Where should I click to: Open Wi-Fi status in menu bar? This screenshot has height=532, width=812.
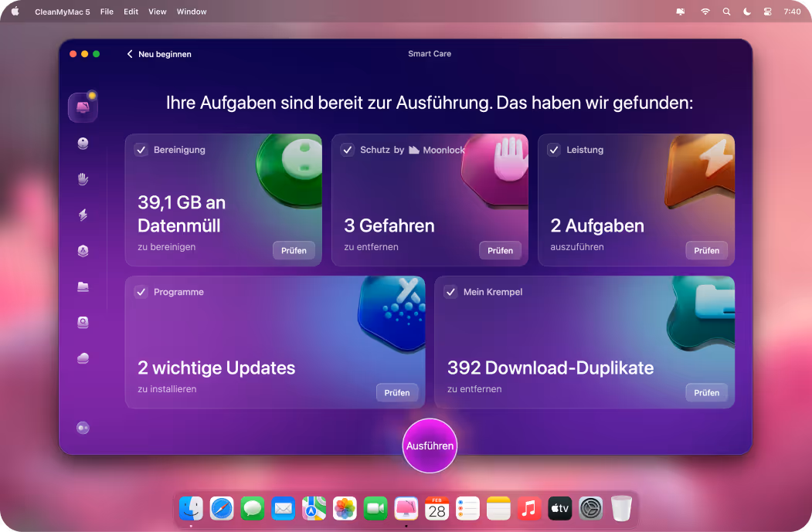pyautogui.click(x=705, y=12)
